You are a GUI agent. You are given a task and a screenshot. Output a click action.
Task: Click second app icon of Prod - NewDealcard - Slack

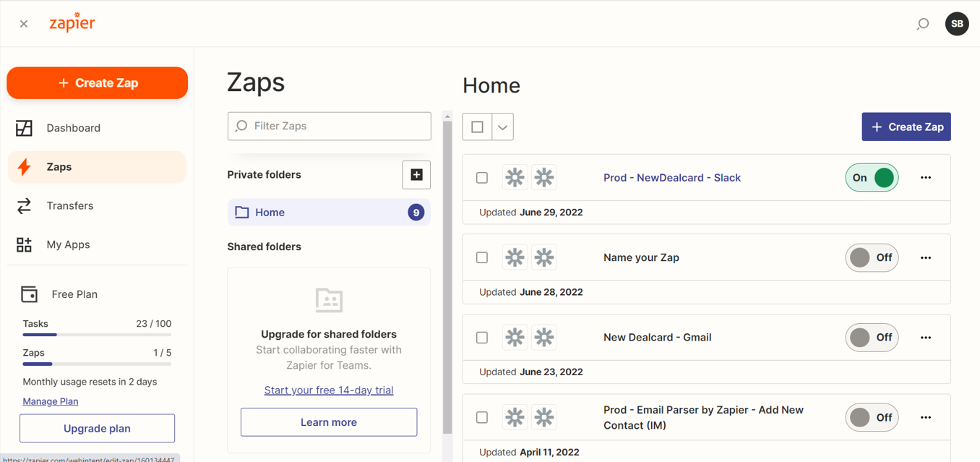(x=544, y=178)
